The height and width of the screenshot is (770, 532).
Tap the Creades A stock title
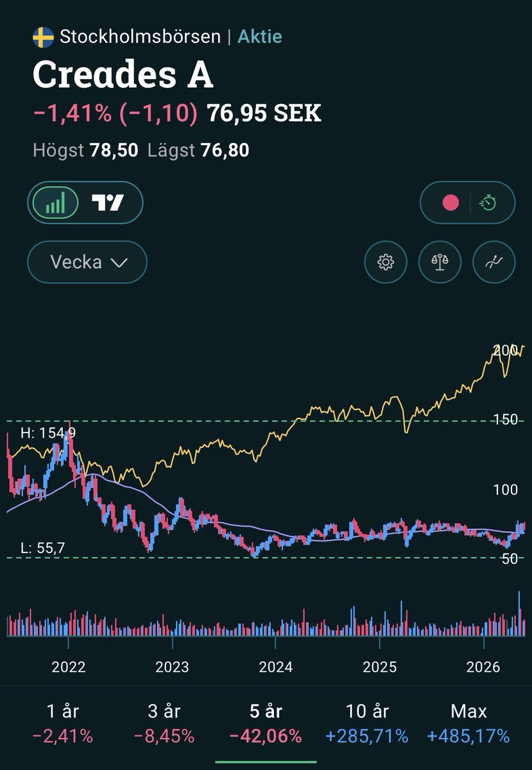123,75
